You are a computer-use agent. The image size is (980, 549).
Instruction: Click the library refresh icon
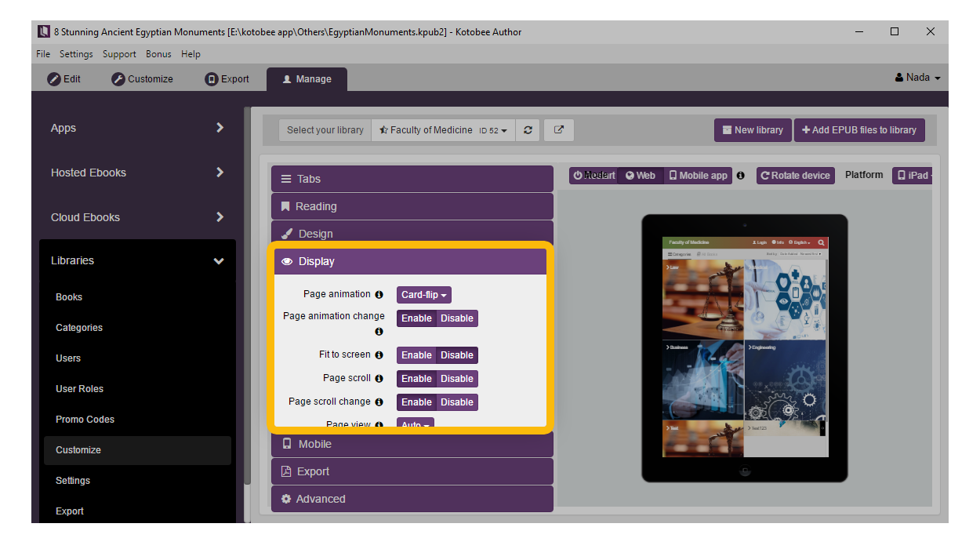[528, 130]
